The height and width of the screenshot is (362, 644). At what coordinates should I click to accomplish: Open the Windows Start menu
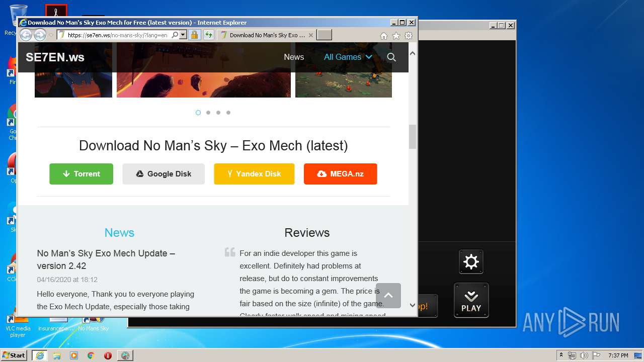[x=14, y=355]
